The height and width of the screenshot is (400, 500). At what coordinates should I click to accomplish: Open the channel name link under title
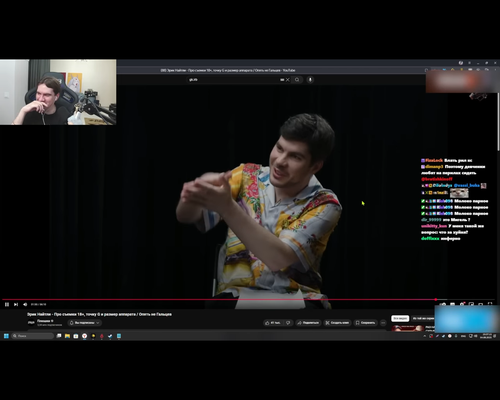[x=44, y=321]
